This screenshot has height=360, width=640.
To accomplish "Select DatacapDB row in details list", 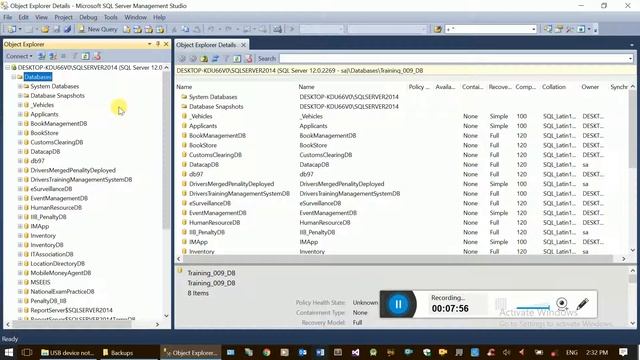I will [x=403, y=164].
